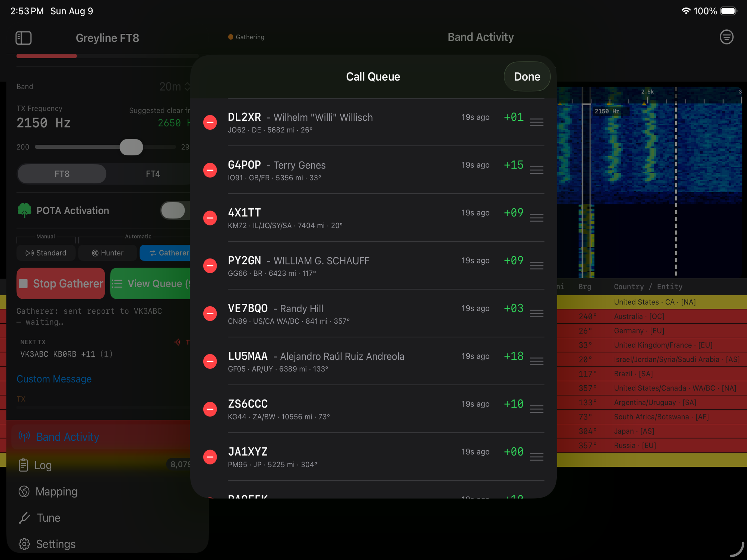Remove G4POP from the call queue
This screenshot has height=560, width=747.
[x=210, y=170]
